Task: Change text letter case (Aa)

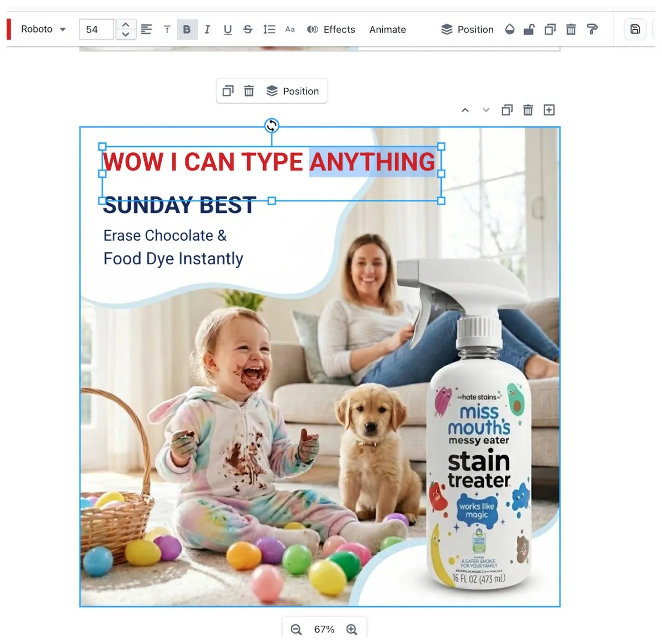Action: (x=290, y=29)
